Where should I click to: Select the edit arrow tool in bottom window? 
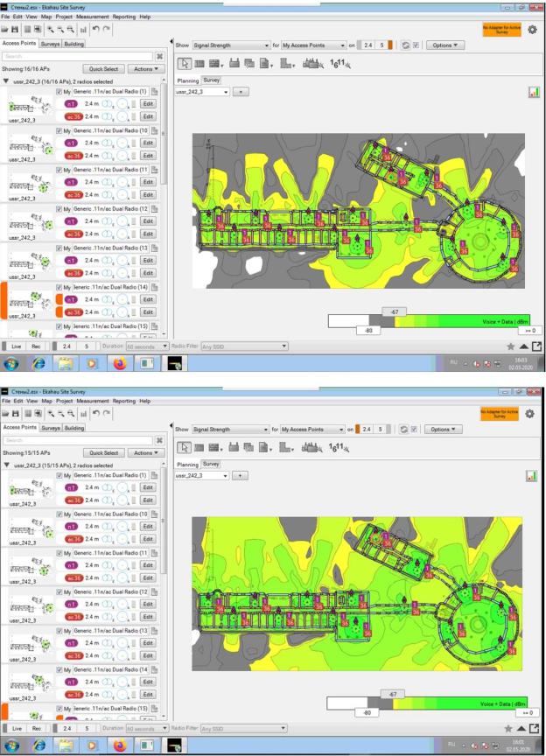coord(184,447)
